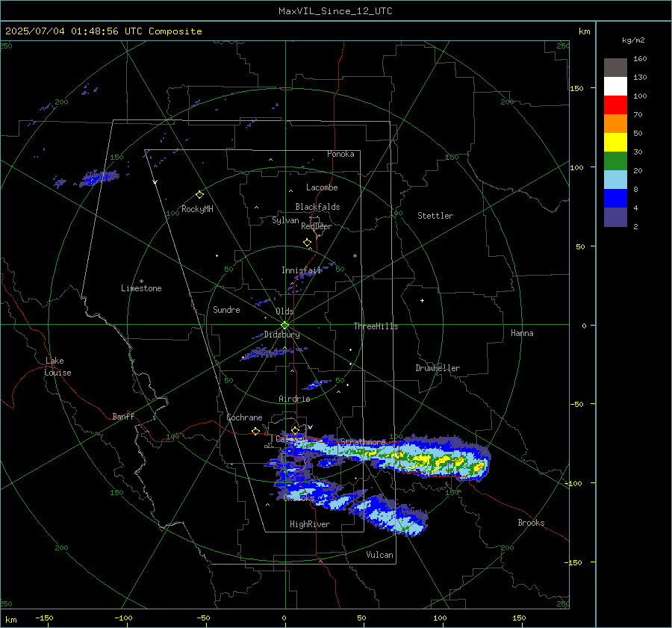Click the Cochrane label

tap(244, 417)
